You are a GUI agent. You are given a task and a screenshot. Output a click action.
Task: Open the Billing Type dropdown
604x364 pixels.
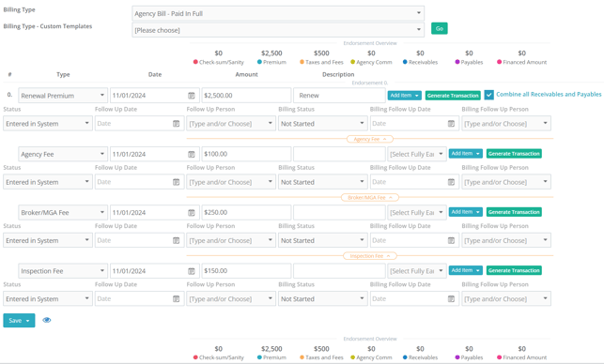pos(278,13)
